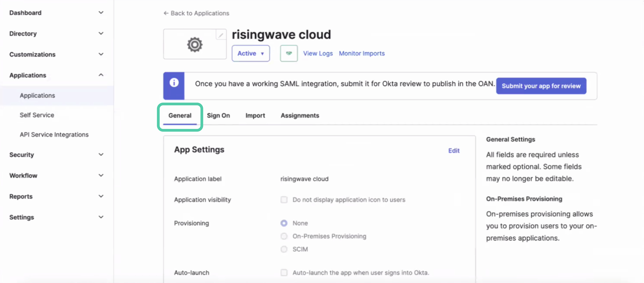Open the Assignments tab

click(300, 115)
